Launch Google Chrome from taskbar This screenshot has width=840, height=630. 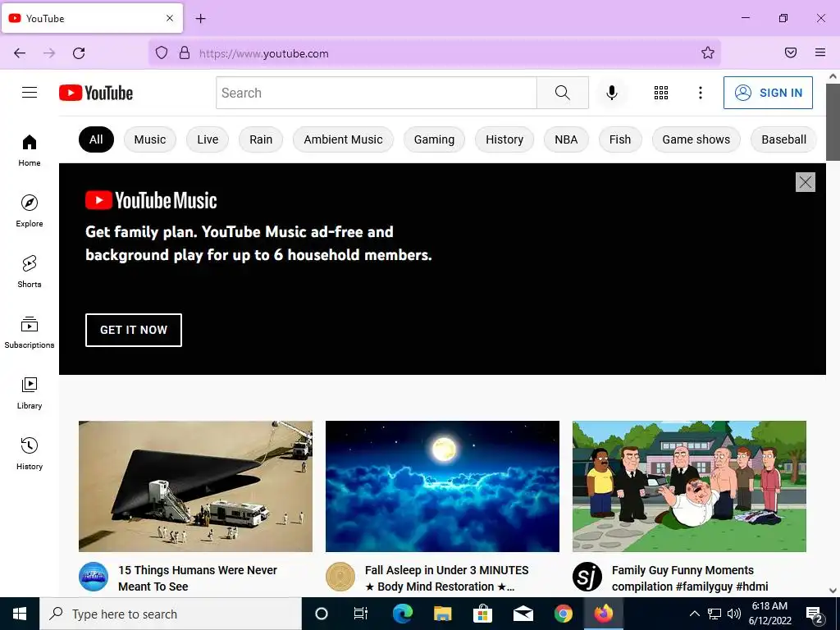[x=563, y=614]
